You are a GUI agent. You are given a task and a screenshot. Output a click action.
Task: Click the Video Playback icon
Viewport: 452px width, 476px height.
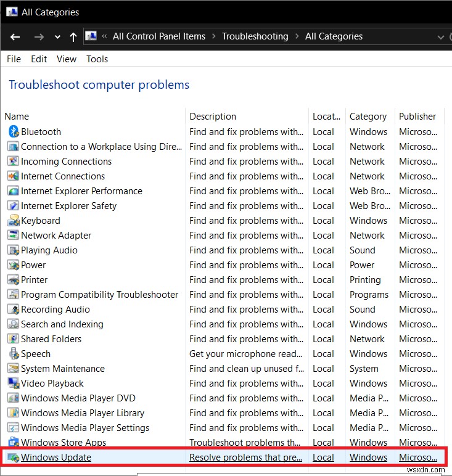pos(14,383)
